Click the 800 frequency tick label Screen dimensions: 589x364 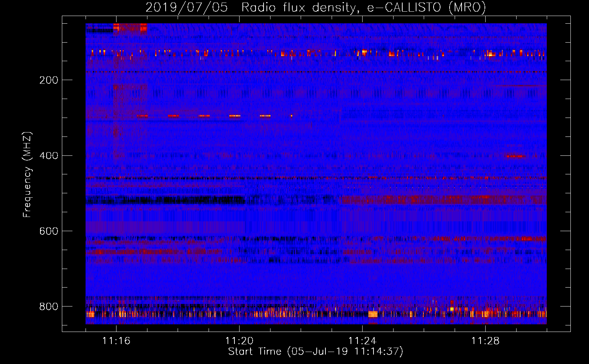(49, 307)
